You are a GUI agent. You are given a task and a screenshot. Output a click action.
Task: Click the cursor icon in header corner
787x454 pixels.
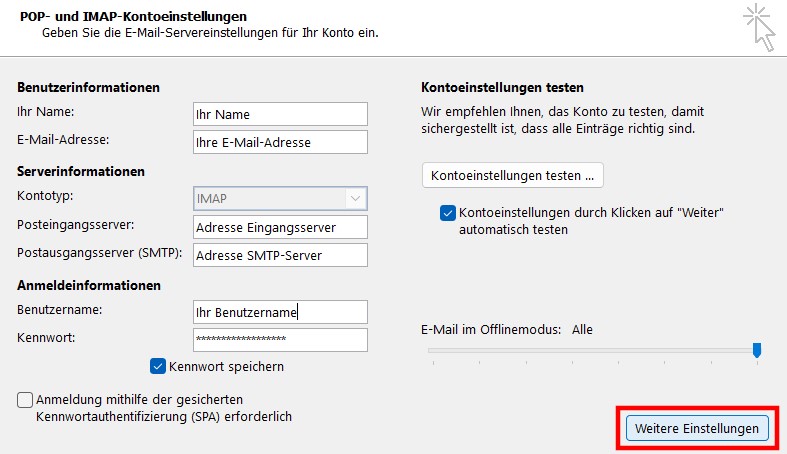pos(760,27)
